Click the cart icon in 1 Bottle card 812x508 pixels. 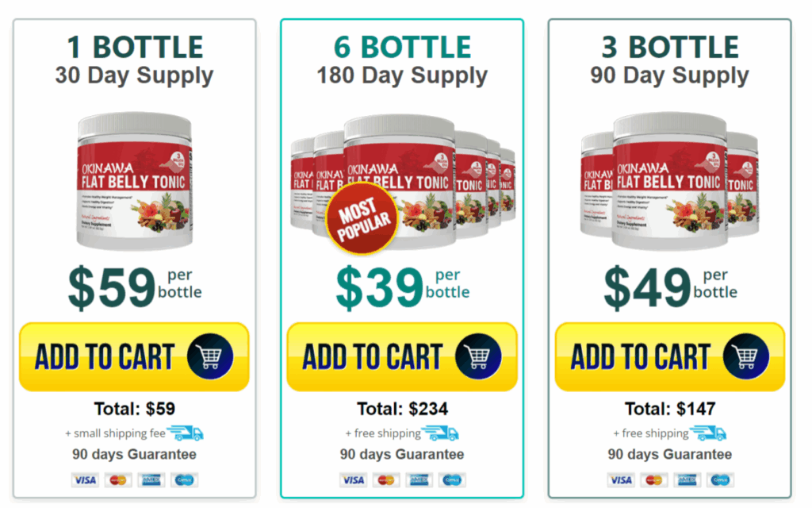(210, 356)
